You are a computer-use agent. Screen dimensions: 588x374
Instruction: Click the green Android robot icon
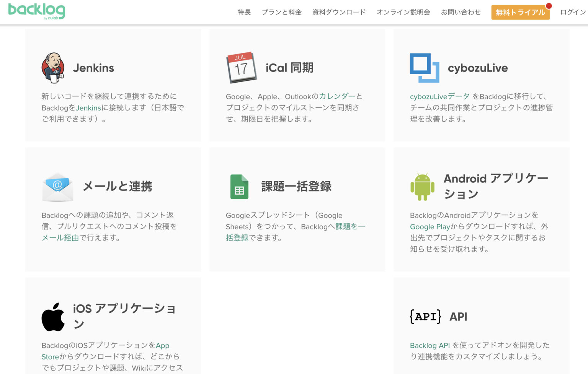pos(423,187)
